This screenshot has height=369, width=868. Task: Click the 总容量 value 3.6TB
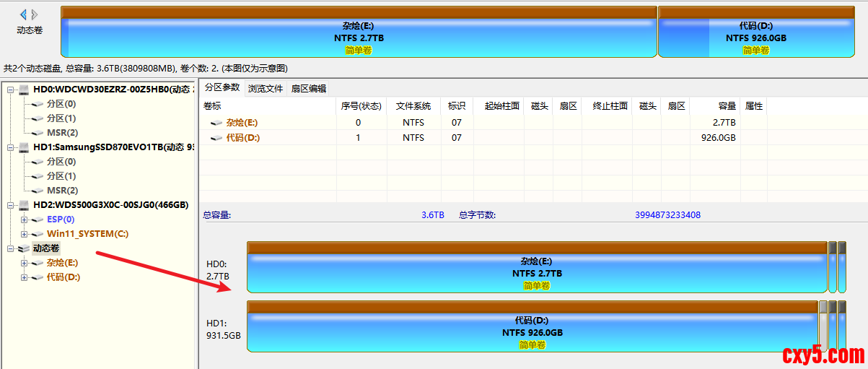(433, 215)
